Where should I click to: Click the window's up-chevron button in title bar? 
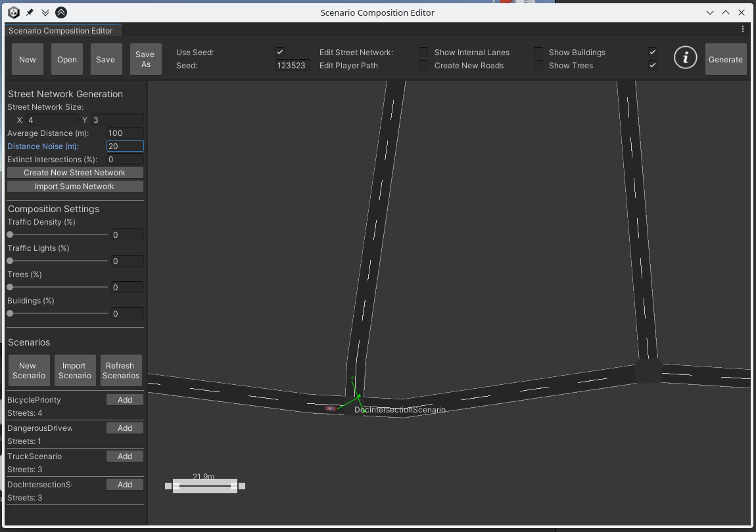[726, 12]
